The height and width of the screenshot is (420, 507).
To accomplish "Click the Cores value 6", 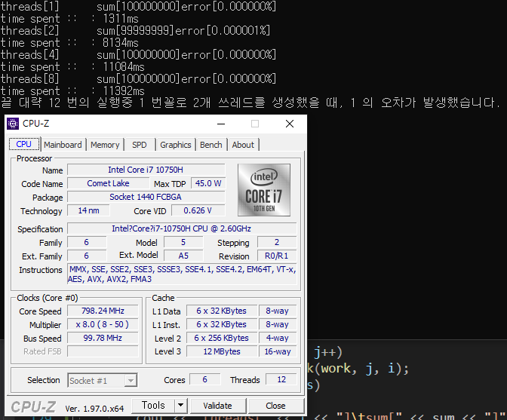I will pyautogui.click(x=205, y=379).
